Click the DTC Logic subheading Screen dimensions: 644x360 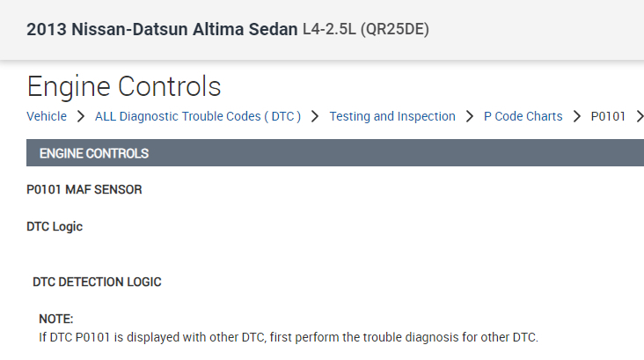[x=55, y=226]
